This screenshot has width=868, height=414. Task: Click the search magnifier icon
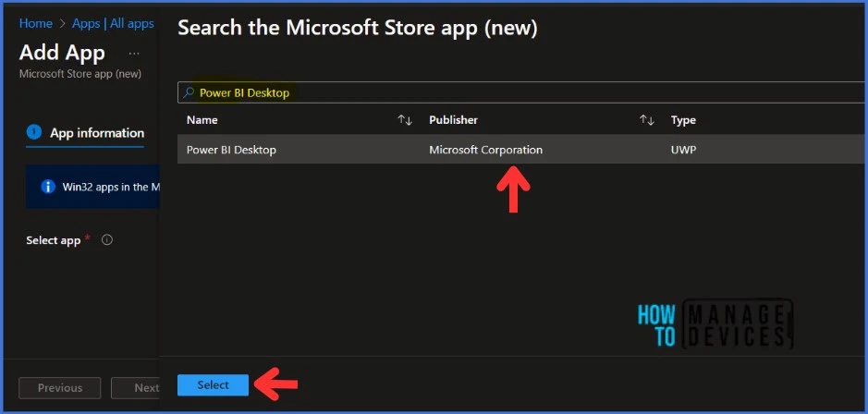click(189, 92)
